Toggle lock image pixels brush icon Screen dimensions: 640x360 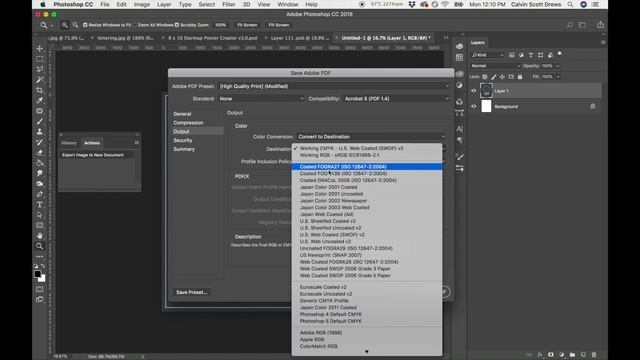(493, 77)
